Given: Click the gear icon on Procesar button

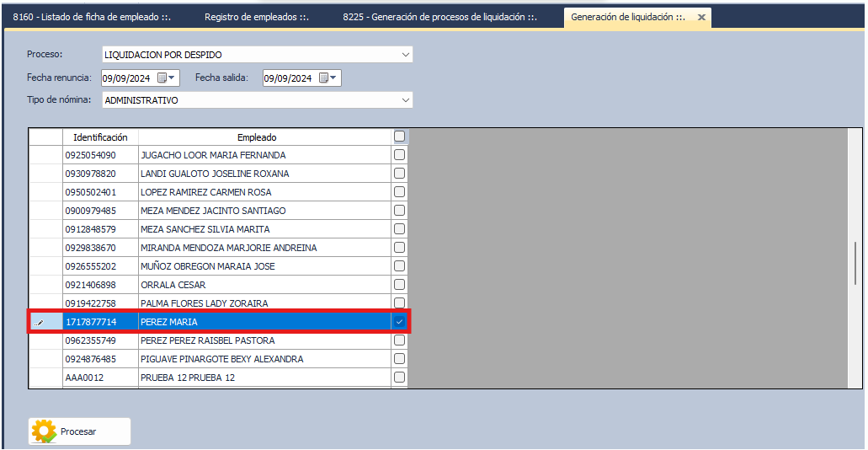Looking at the screenshot, I should (x=44, y=431).
